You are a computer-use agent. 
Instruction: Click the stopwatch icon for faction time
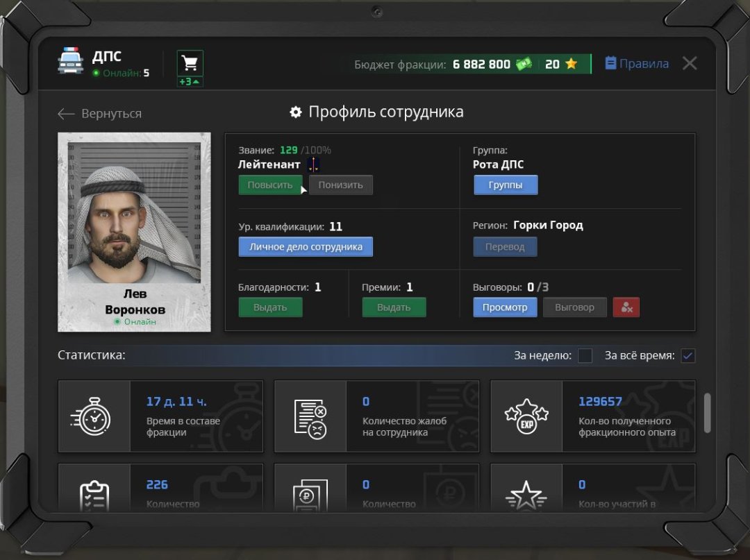click(x=91, y=416)
